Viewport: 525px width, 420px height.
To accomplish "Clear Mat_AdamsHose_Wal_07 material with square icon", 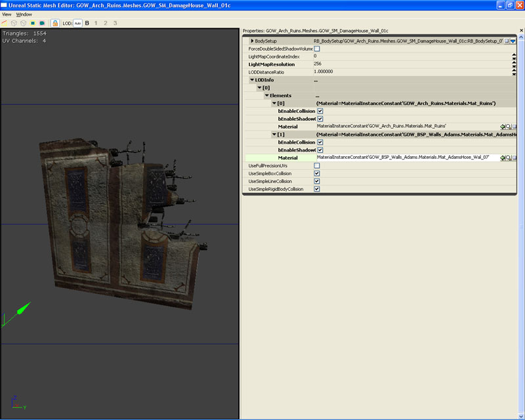I will [x=514, y=157].
